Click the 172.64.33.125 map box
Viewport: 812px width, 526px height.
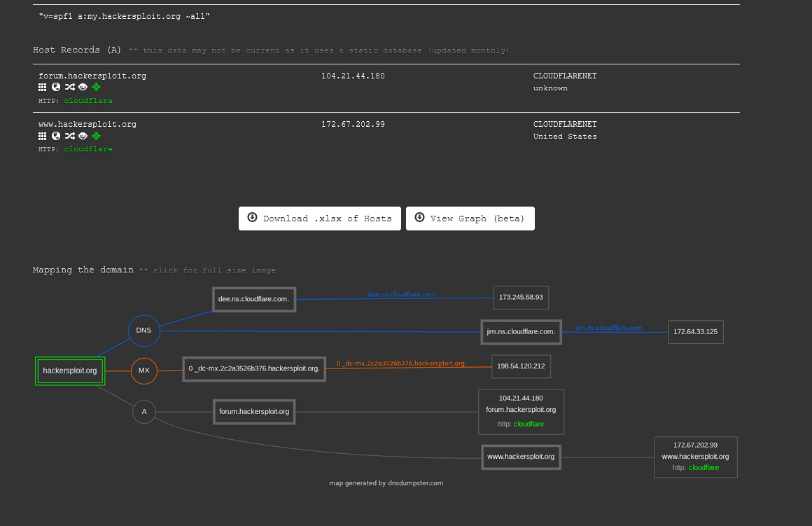[696, 332]
